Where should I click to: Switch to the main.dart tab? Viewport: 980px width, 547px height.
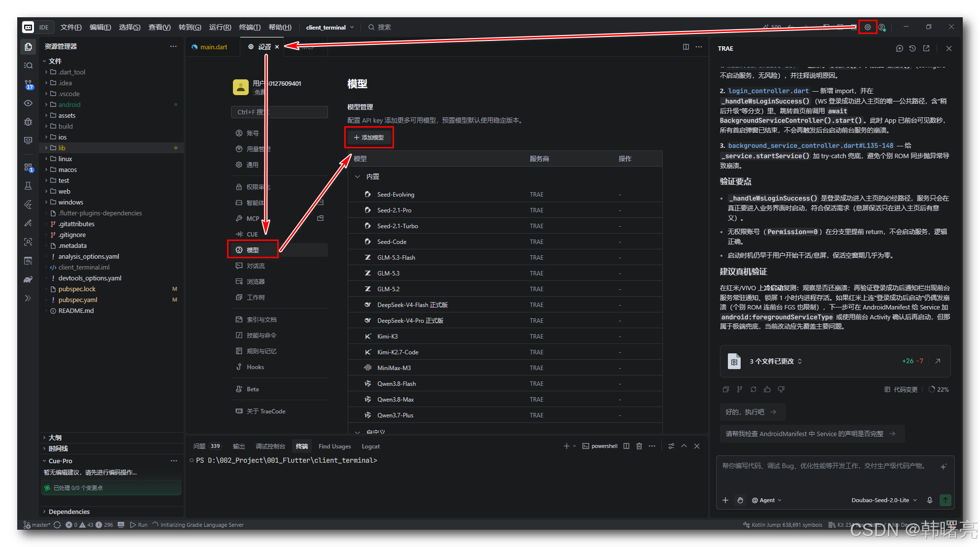[x=213, y=47]
